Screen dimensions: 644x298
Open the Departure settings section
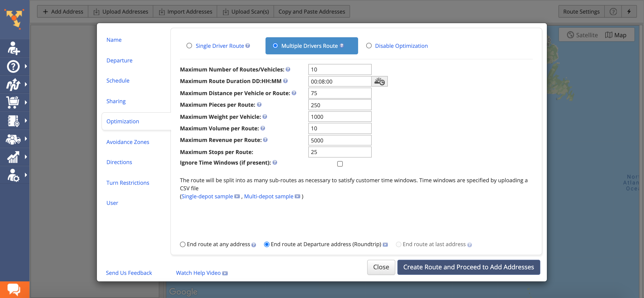click(119, 60)
